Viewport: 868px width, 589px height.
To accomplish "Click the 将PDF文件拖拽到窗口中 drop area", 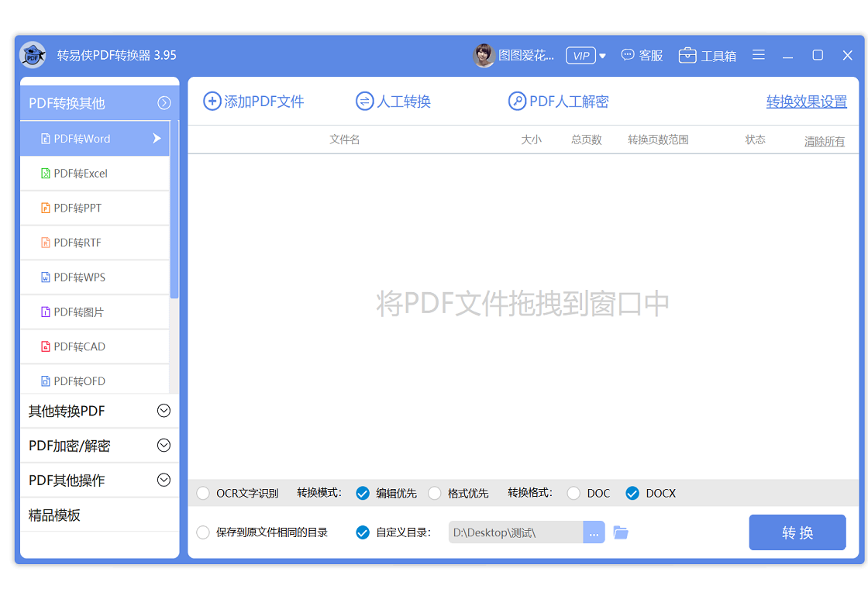I will tap(522, 303).
